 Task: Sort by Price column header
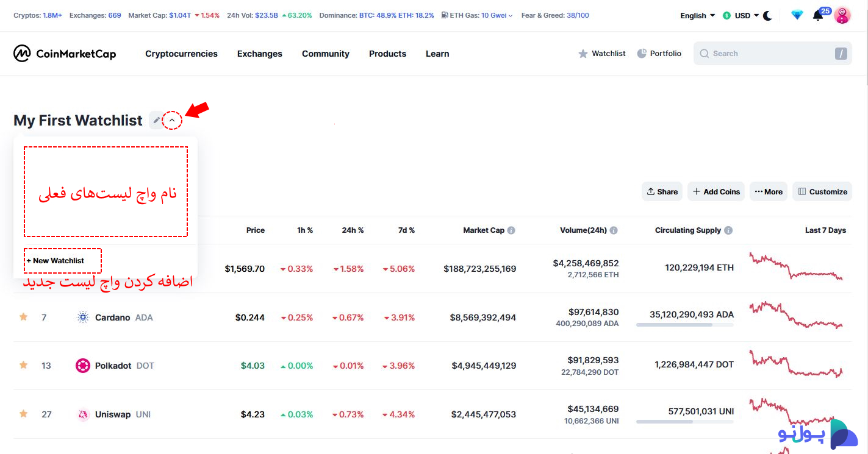[x=256, y=230]
